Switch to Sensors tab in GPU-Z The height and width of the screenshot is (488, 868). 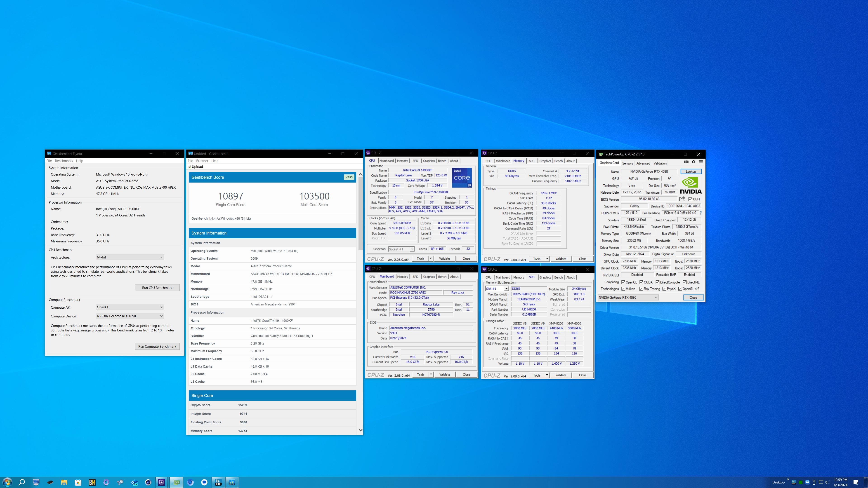[x=627, y=163]
